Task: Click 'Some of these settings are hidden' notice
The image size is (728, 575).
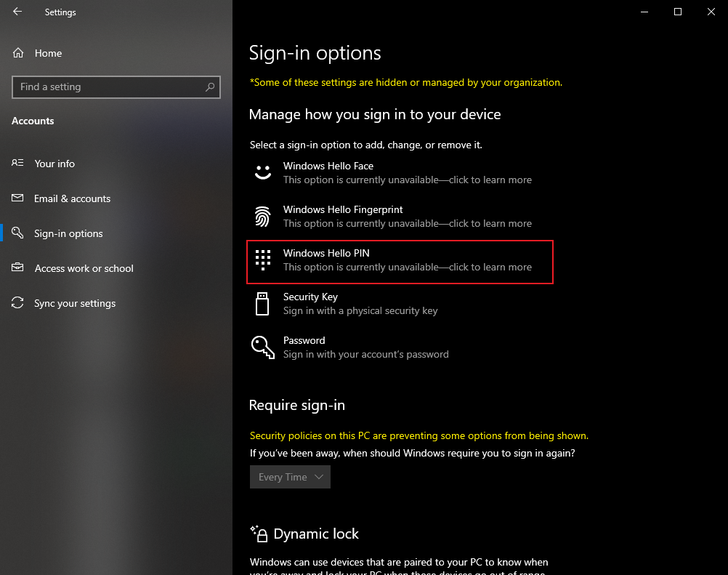Action: tap(406, 82)
